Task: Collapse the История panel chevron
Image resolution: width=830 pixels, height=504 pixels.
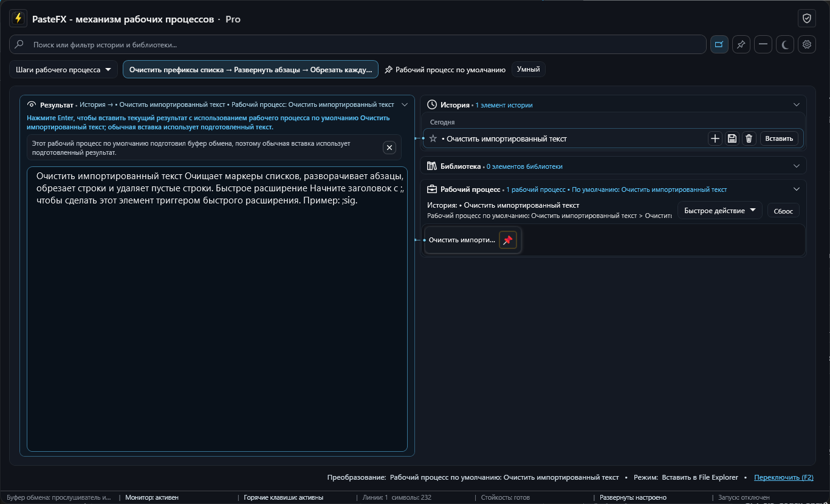Action: [797, 105]
